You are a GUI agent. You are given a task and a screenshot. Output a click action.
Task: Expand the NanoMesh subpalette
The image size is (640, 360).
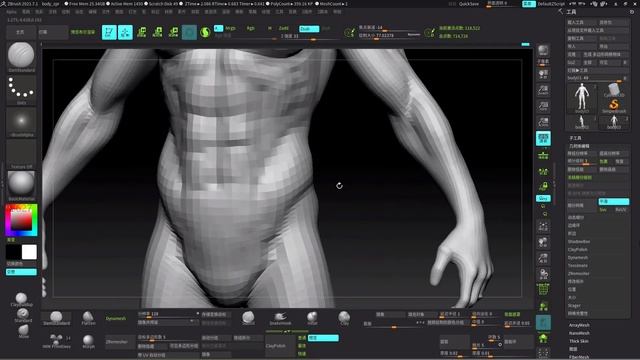[579, 333]
